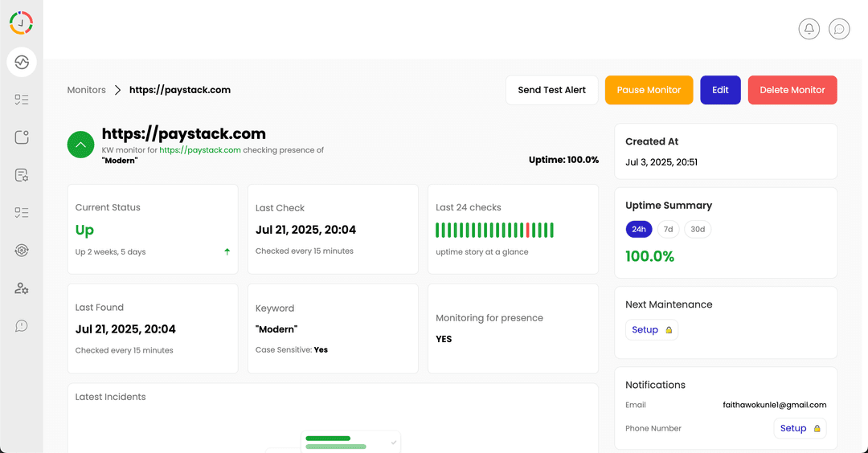
Task: Open the upper checklist icon in the sidebar
Action: 22,100
